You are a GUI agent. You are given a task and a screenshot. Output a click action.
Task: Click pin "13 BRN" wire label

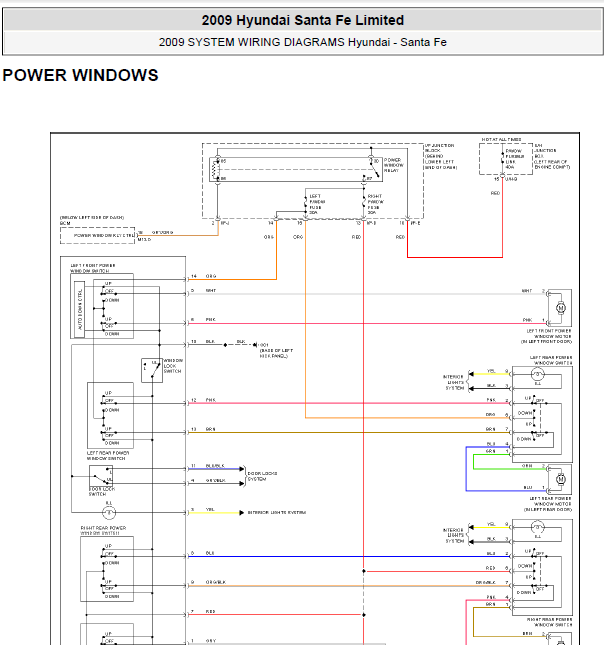pos(203,429)
